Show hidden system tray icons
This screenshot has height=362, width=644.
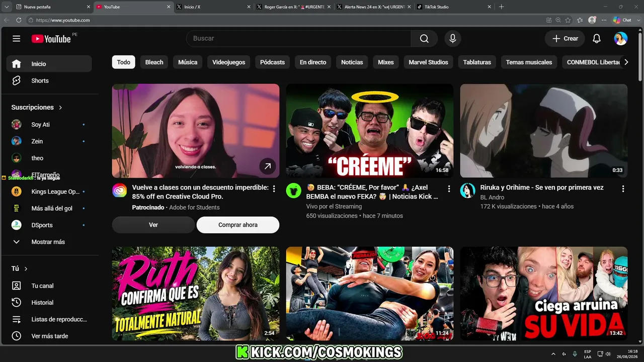[x=554, y=354]
